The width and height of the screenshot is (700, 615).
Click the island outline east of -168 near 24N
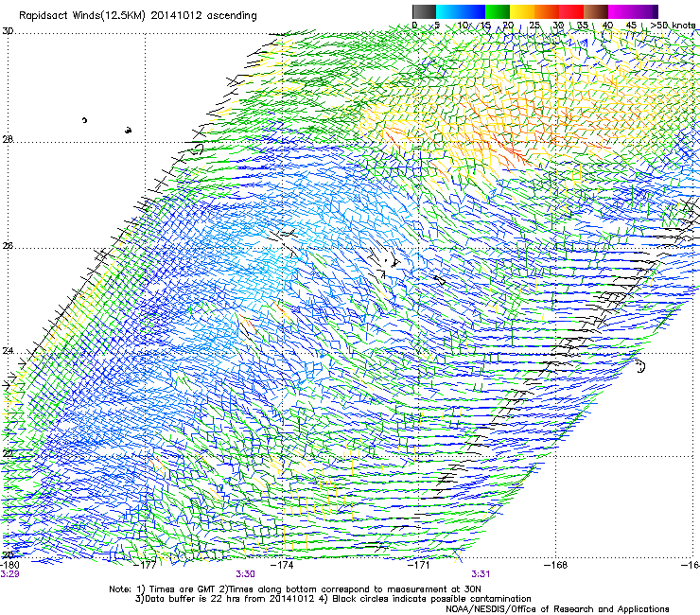[x=640, y=367]
